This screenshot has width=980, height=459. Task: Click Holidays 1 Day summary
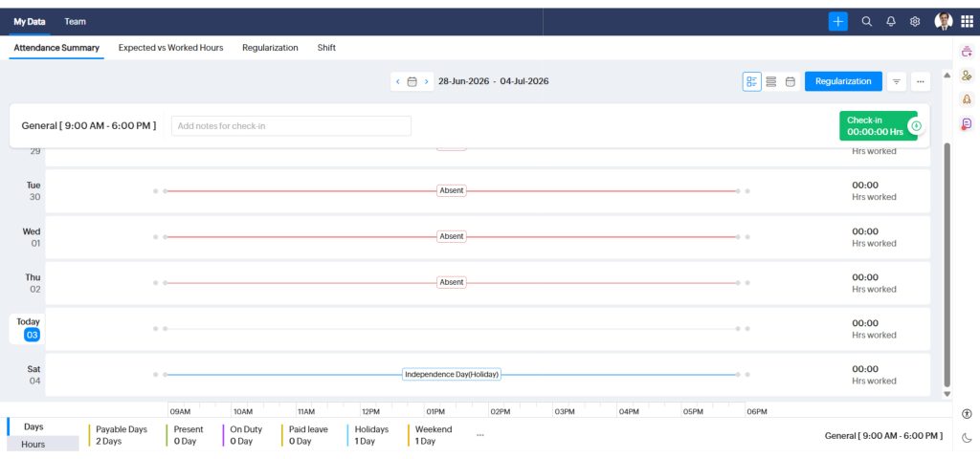pos(370,435)
